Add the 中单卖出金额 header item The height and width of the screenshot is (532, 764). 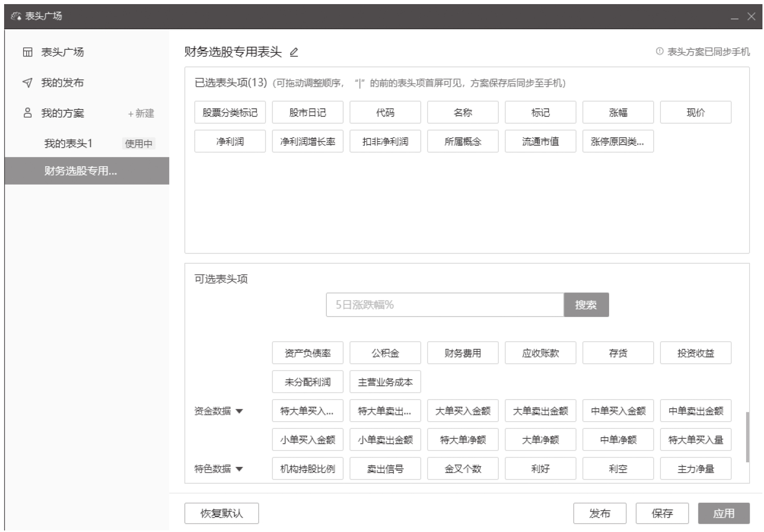coord(696,411)
